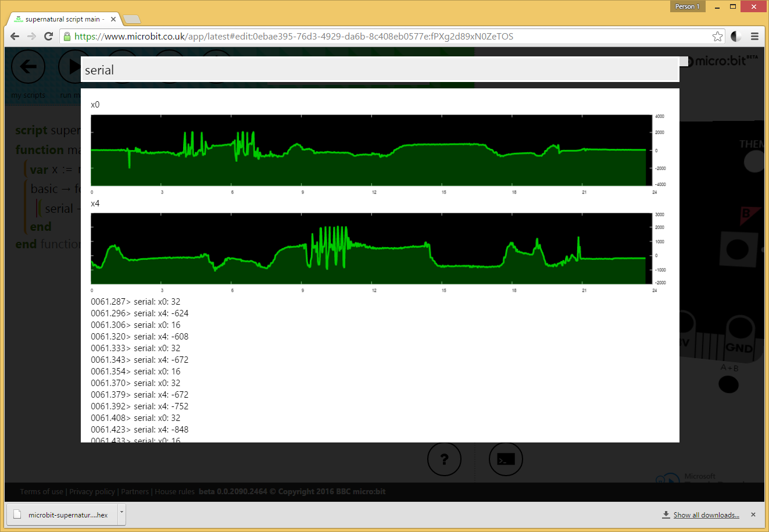Open the Privacy policy footer link
This screenshot has width=769, height=532.
coord(92,492)
